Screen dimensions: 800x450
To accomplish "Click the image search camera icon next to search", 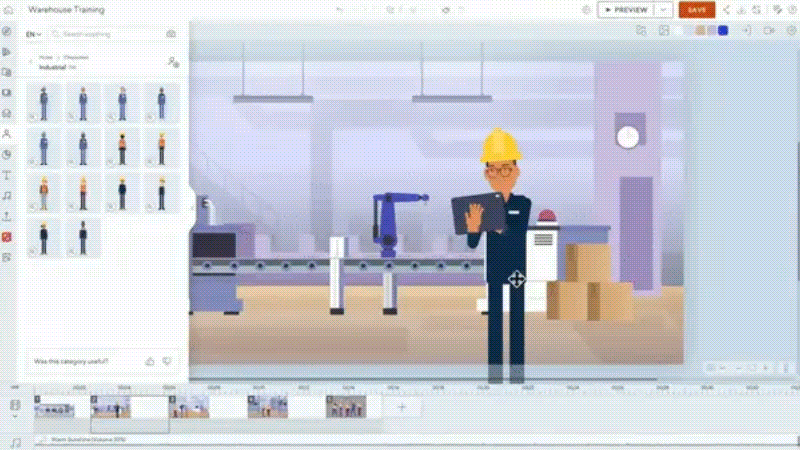I will click(x=171, y=34).
